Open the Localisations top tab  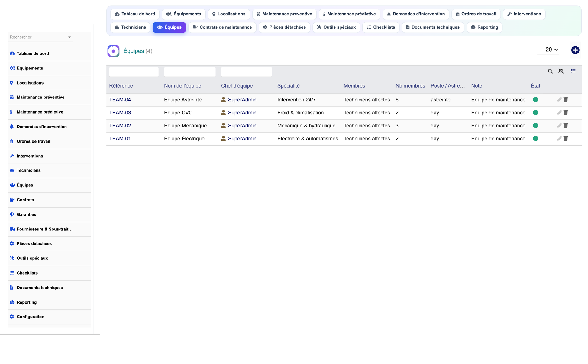click(229, 14)
